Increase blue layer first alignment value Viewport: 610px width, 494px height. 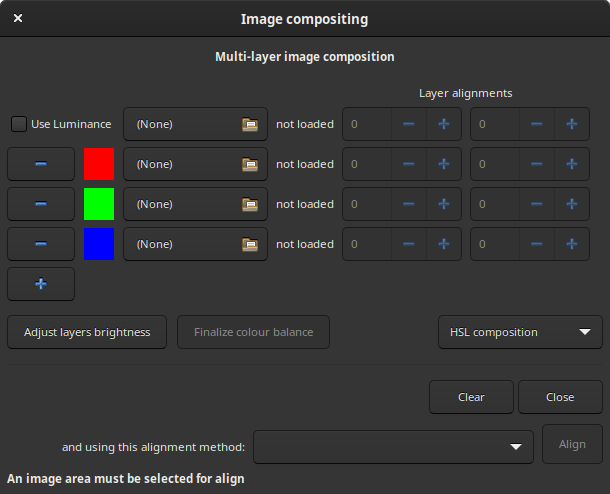444,244
